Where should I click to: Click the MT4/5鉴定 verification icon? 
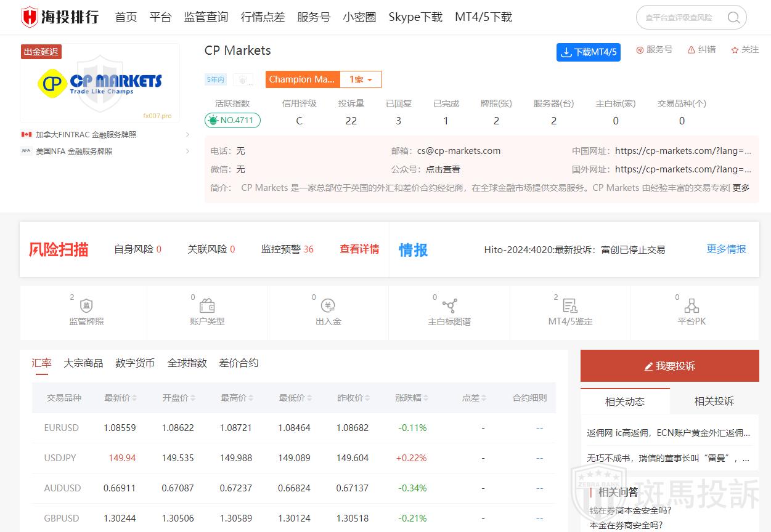pos(570,305)
